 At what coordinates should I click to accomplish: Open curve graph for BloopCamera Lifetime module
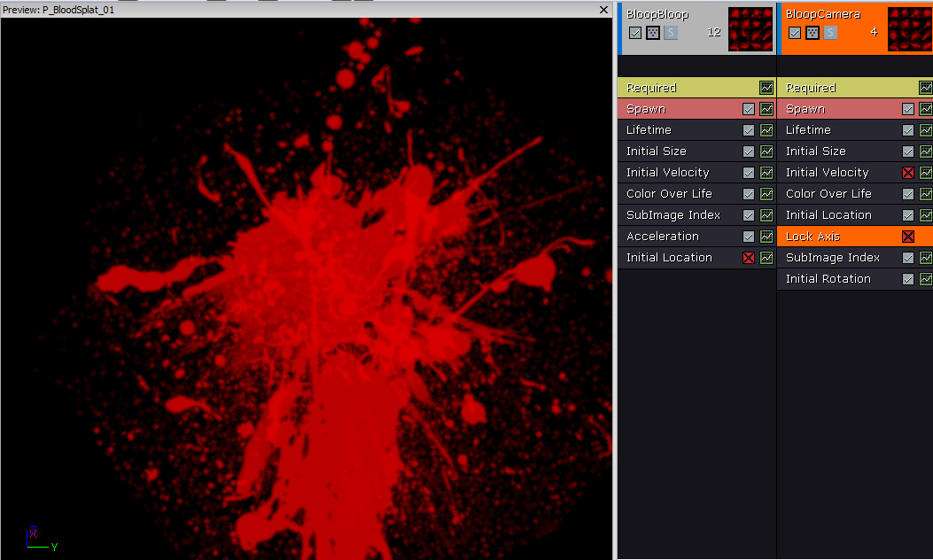926,129
